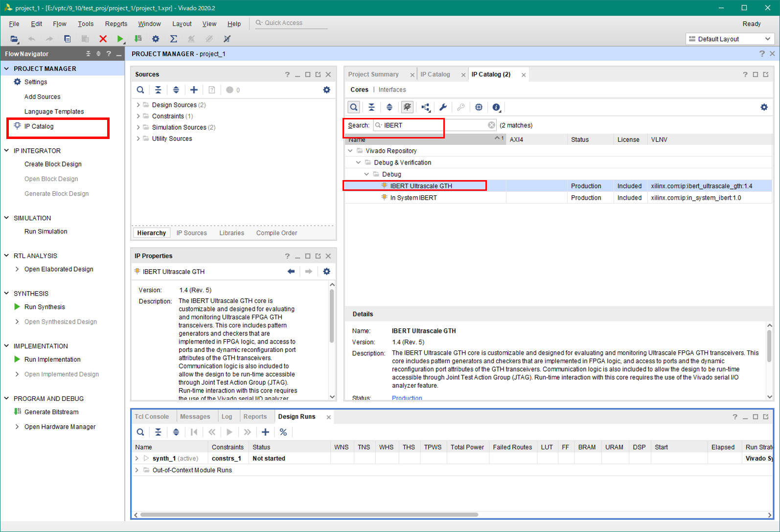Collapse all in IP Catalog toolbar
Viewport: 780px width, 532px height.
pos(371,107)
